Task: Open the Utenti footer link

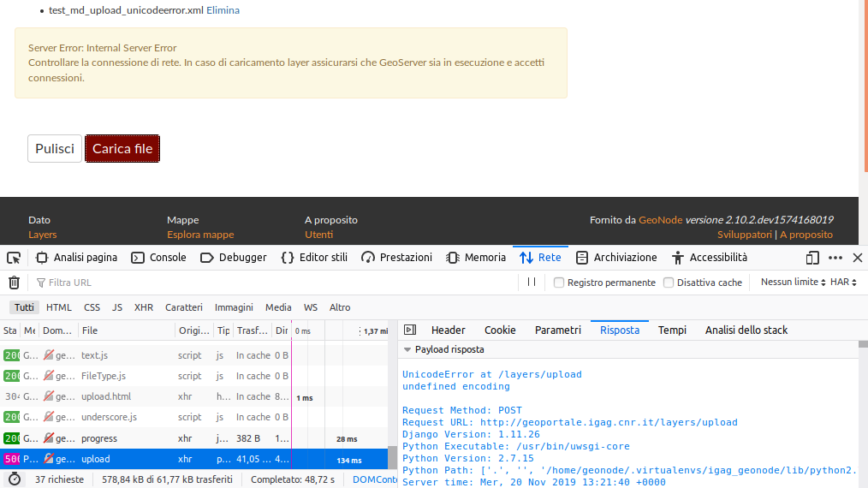Action: (318, 235)
